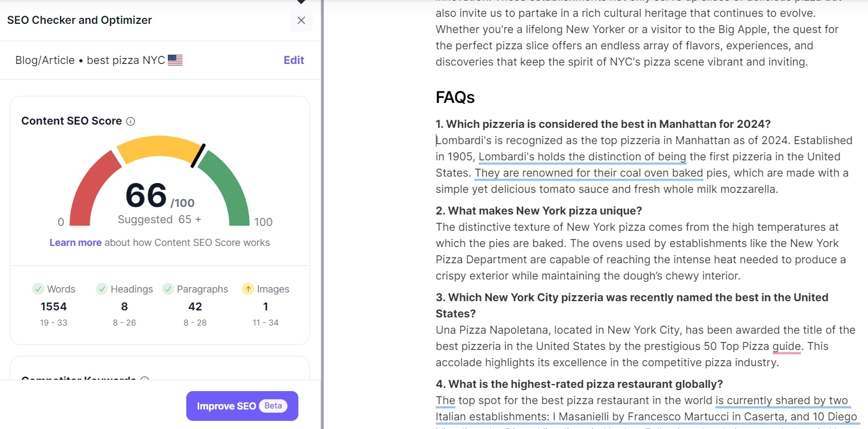The width and height of the screenshot is (868, 429).
Task: Click the panel divider beside the article
Action: point(322,214)
